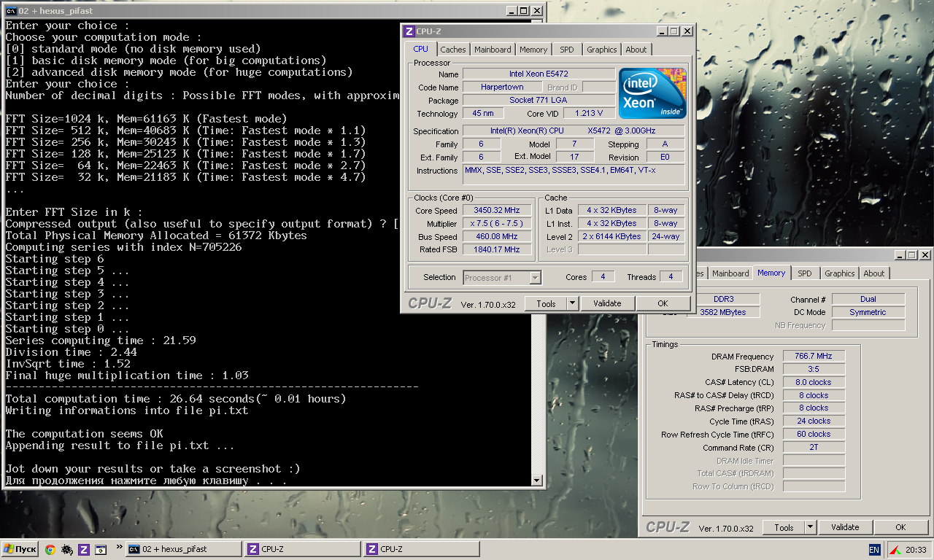934x560 pixels.
Task: Click the 8.0 clocks CAS latency value
Action: click(x=814, y=382)
